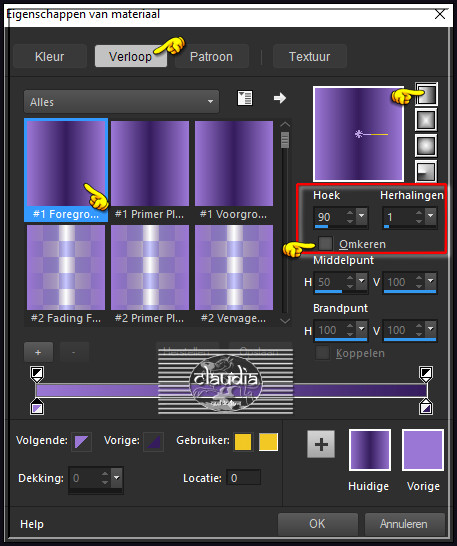Click the Volgende color marker icon
Image resolution: width=457 pixels, height=546 pixels.
(x=82, y=442)
